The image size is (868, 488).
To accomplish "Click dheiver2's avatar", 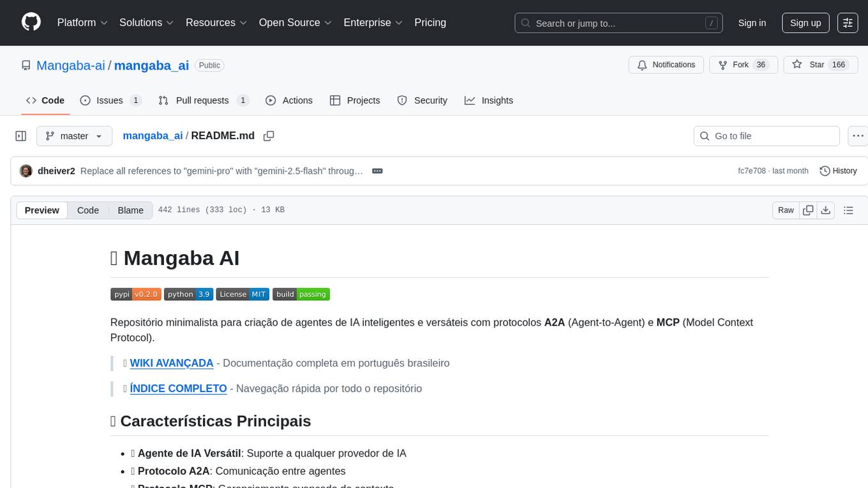I will point(26,171).
